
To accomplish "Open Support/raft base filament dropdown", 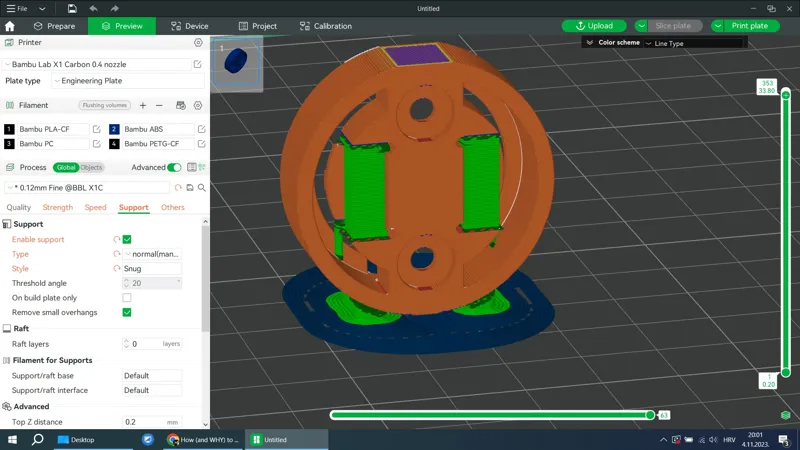I will pos(152,376).
